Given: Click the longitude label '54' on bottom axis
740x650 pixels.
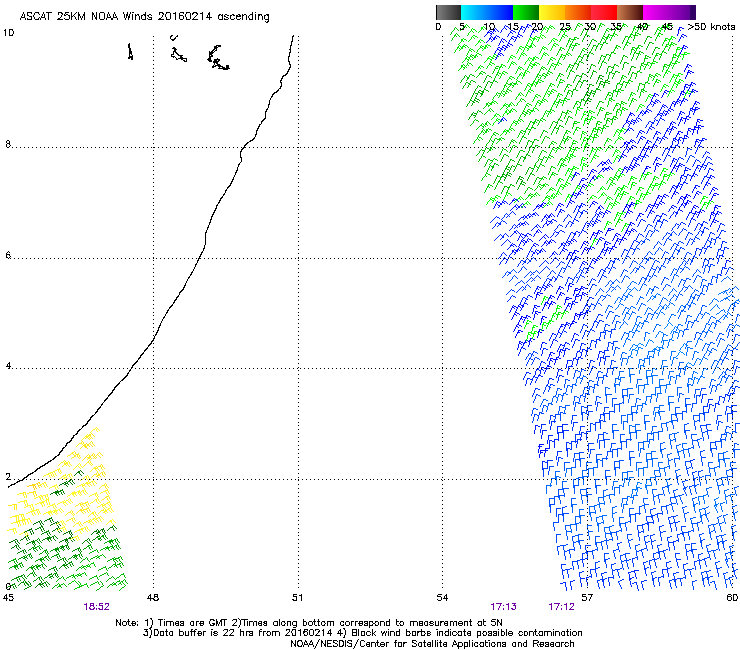Looking at the screenshot, I should click(x=442, y=598).
